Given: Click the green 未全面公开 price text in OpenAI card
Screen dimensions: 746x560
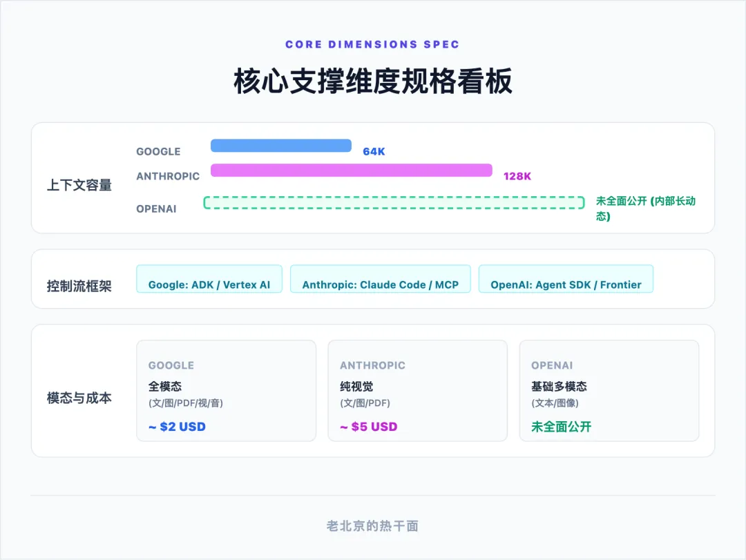Looking at the screenshot, I should click(562, 427).
